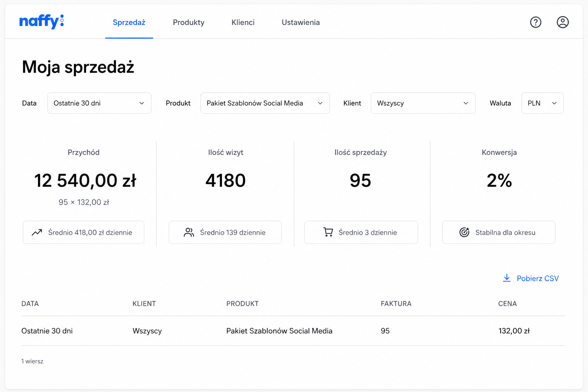
Task: Click the Konwersja label
Action: tap(499, 152)
